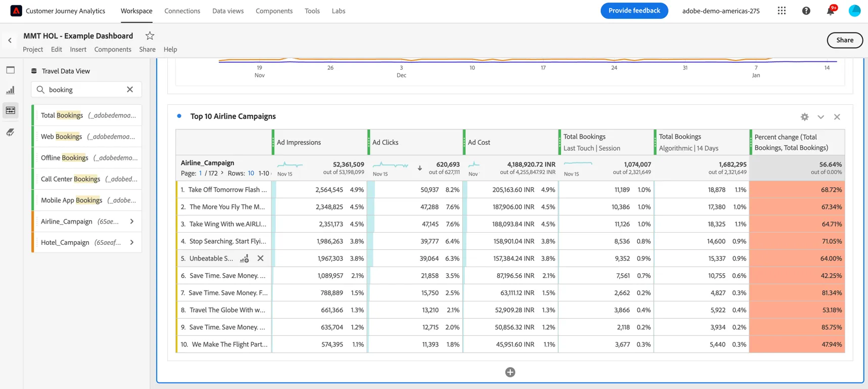868x389 pixels.
Task: Remove the Unbeatable S... row
Action: (260, 258)
